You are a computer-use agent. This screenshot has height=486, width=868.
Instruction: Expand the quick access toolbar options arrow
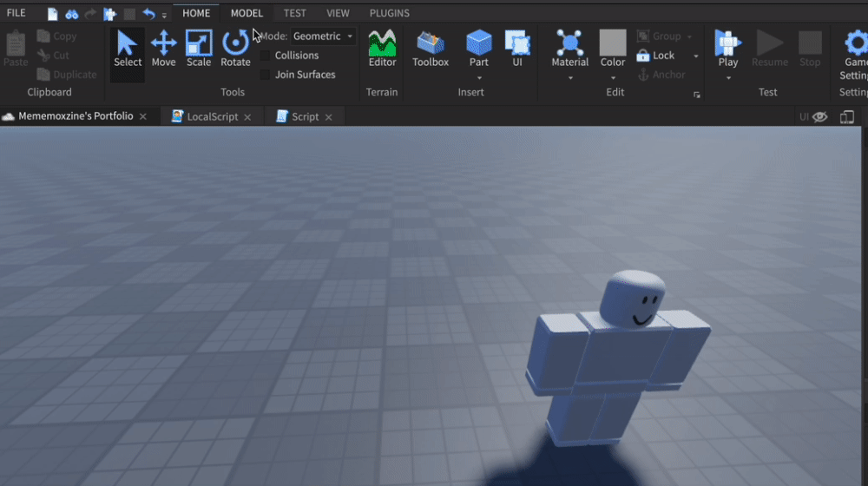point(164,16)
